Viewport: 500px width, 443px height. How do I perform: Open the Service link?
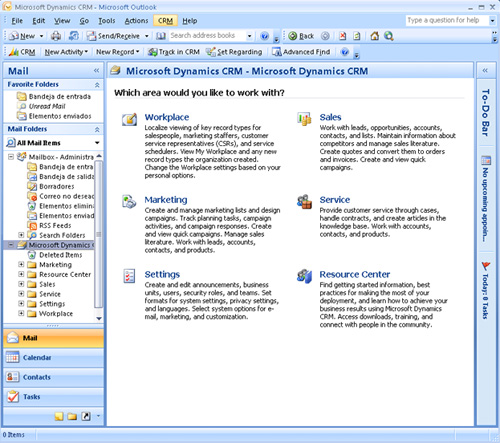click(335, 200)
